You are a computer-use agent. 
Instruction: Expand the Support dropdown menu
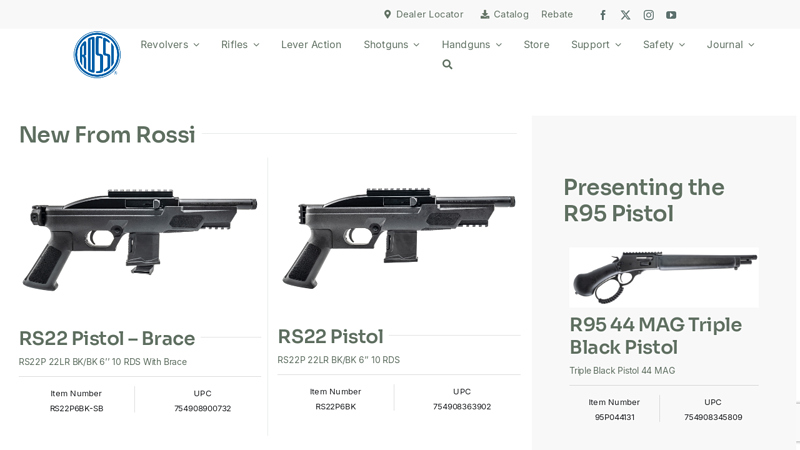[596, 44]
